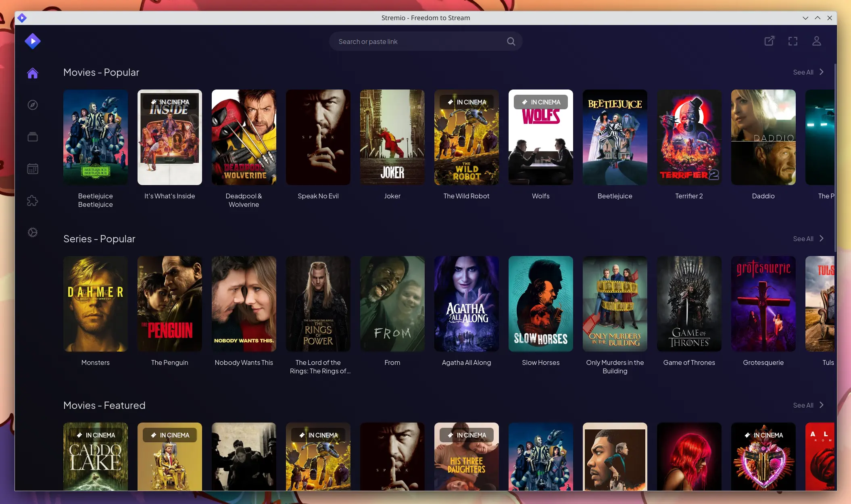Open the Settings gear icon
The width and height of the screenshot is (851, 504).
(33, 232)
